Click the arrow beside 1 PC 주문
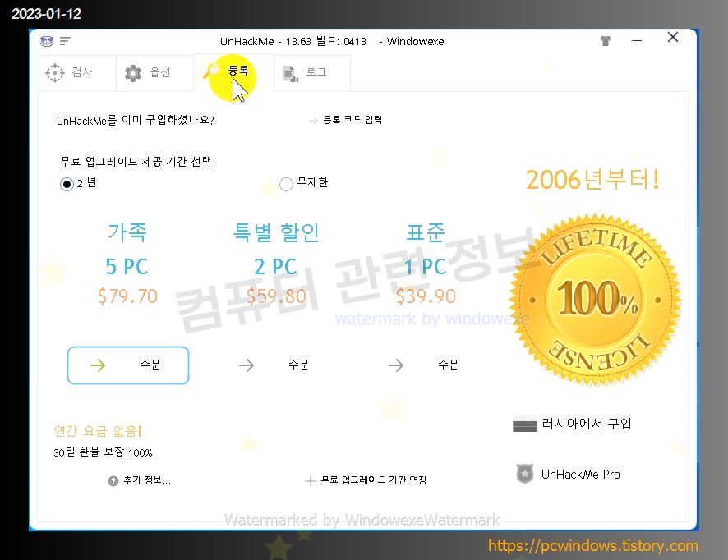728x560 pixels. click(396, 365)
